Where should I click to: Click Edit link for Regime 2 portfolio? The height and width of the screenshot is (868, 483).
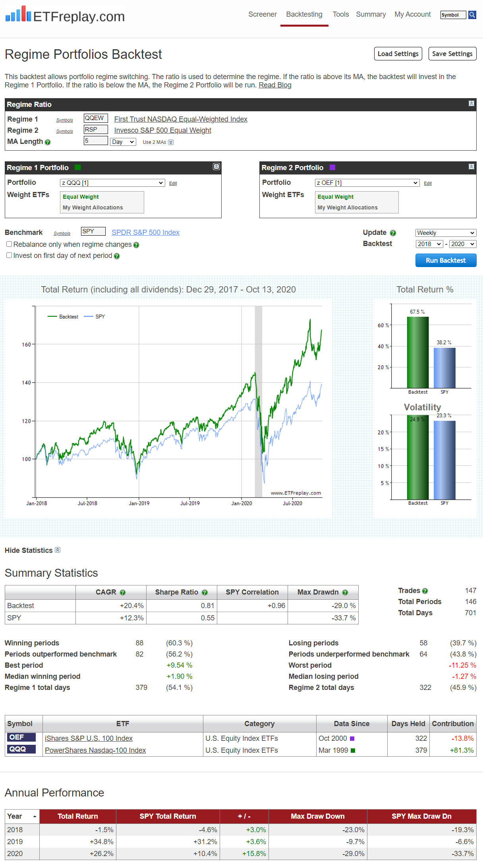point(428,183)
